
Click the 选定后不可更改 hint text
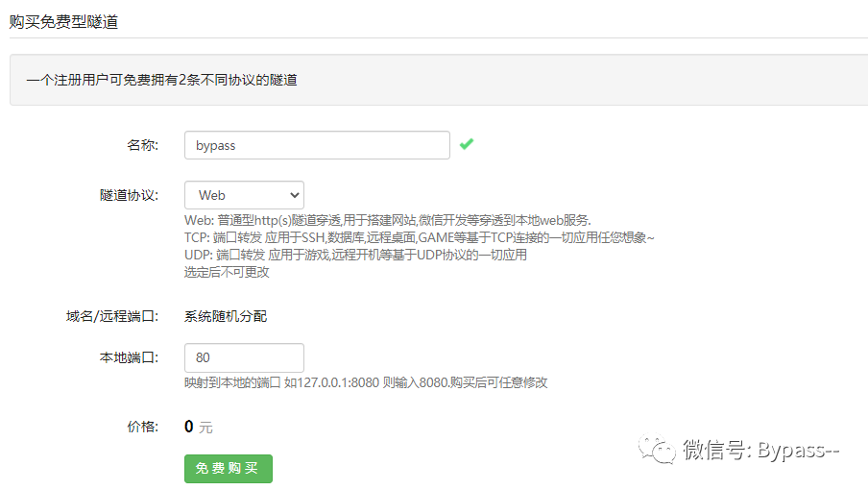coord(227,272)
